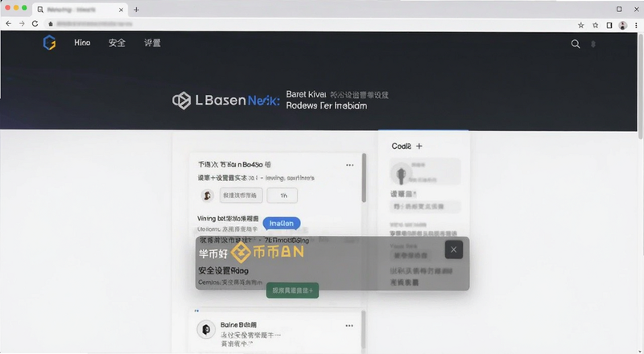Viewport: 644px width, 354px height.
Task: Click the Baine card title text
Action: [x=238, y=325]
